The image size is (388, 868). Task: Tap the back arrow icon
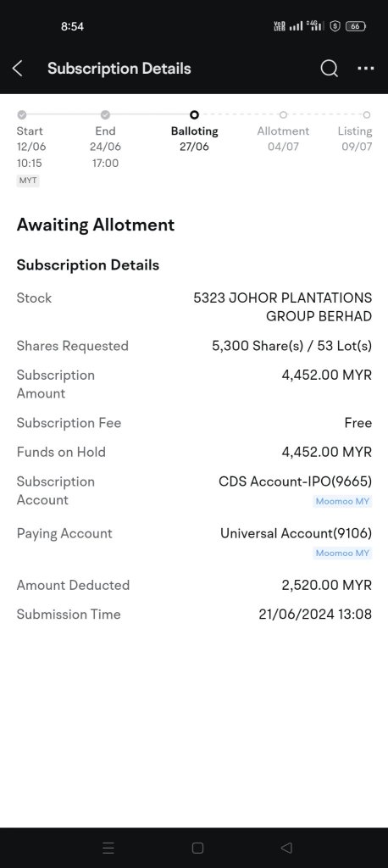coord(17,69)
